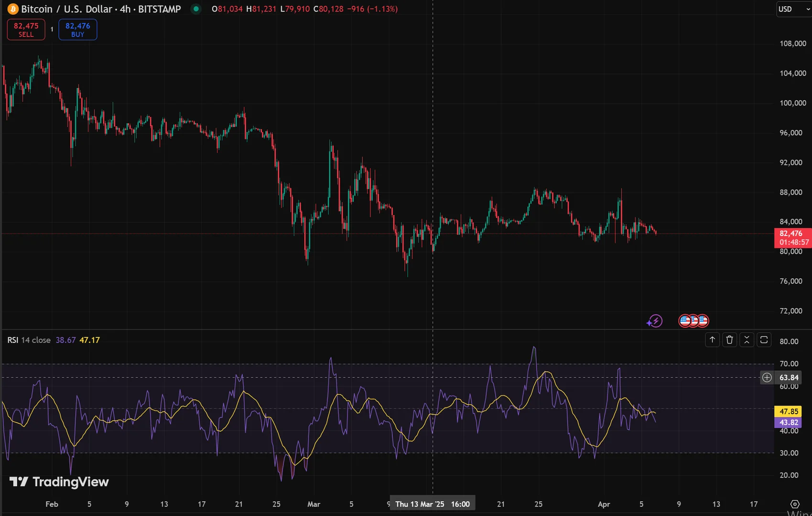Click the 80.00 RSI scale label
This screenshot has width=812, height=516.
pos(789,341)
